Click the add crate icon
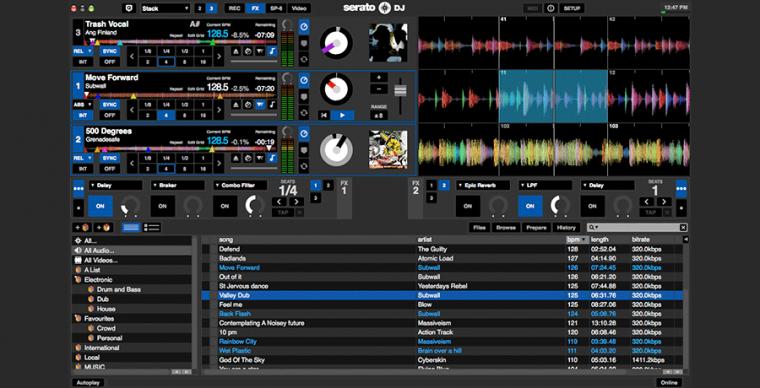760x388 pixels. [82, 228]
